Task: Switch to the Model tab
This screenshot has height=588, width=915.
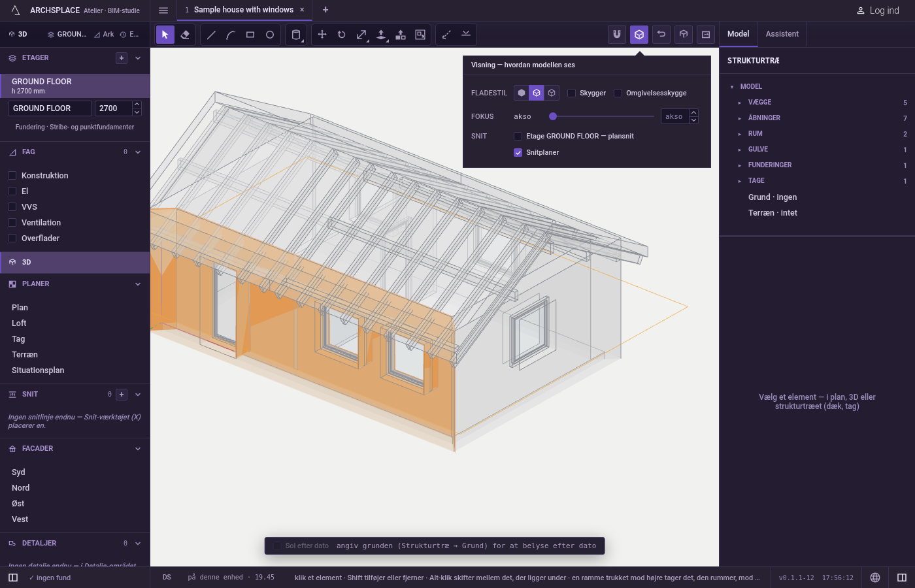Action: [x=739, y=34]
